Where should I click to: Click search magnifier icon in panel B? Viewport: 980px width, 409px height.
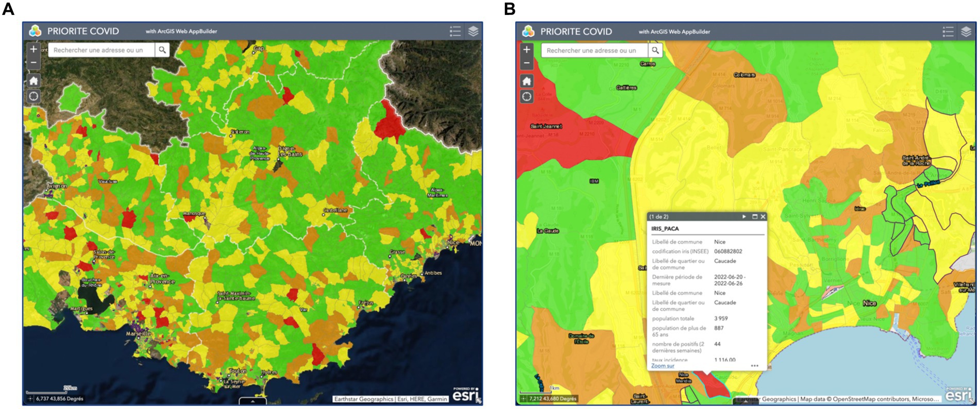point(655,50)
